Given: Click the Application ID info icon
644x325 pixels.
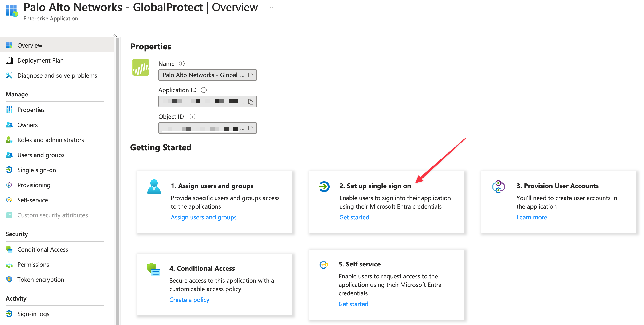Looking at the screenshot, I should tap(204, 90).
